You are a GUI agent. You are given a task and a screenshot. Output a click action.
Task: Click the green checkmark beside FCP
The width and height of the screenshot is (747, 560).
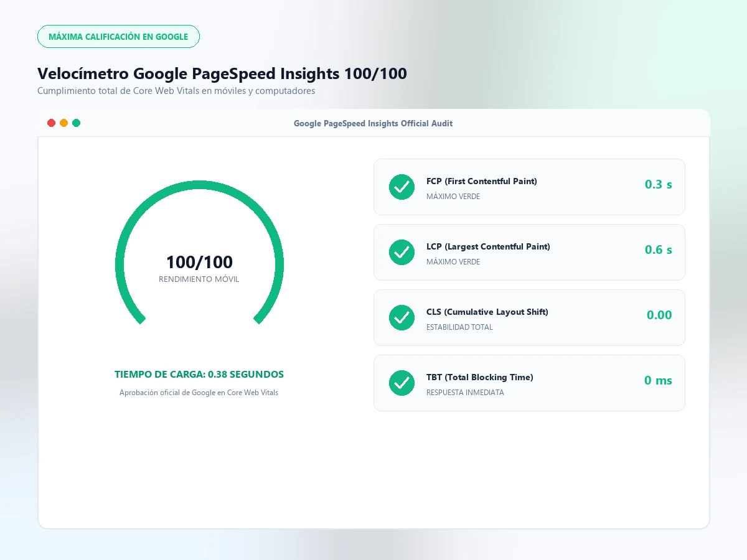[402, 187]
